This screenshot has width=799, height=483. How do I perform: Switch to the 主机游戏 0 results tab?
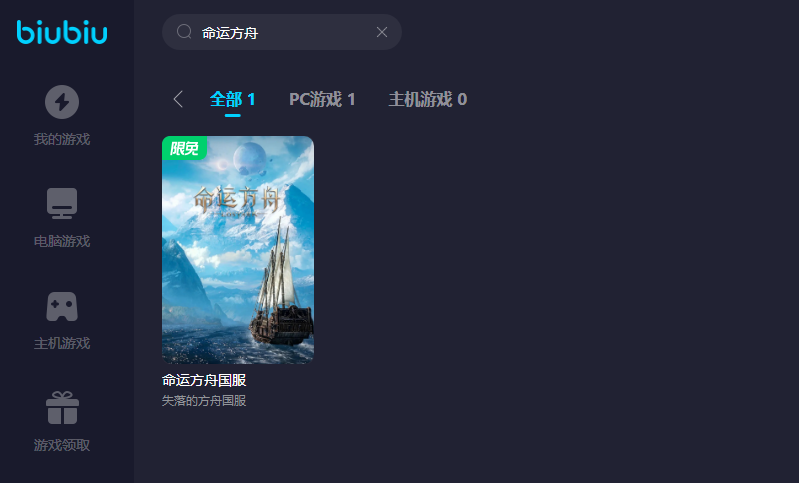(x=428, y=99)
